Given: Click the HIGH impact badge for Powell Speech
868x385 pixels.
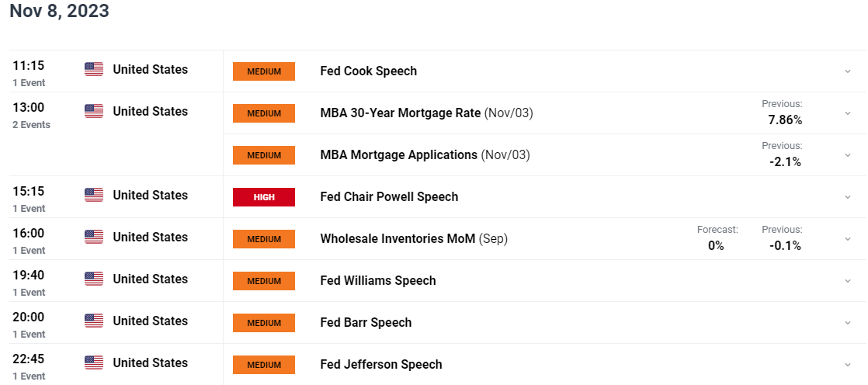Looking at the screenshot, I should coord(264,197).
